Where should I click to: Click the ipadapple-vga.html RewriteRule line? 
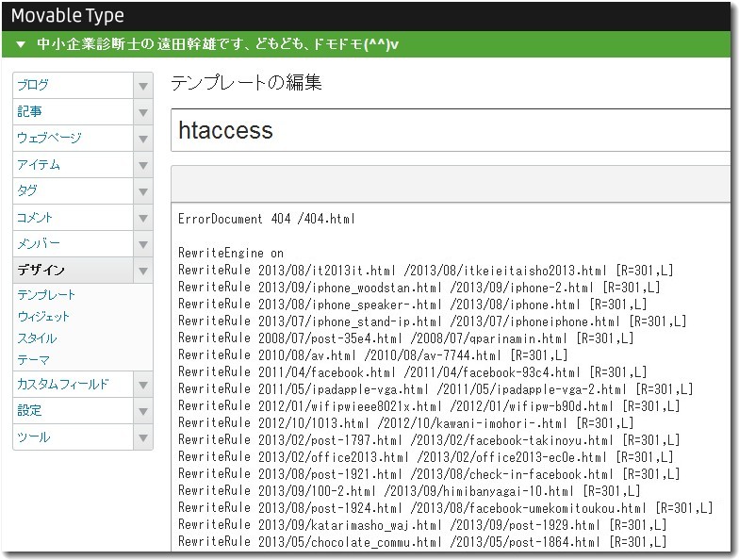click(x=435, y=388)
